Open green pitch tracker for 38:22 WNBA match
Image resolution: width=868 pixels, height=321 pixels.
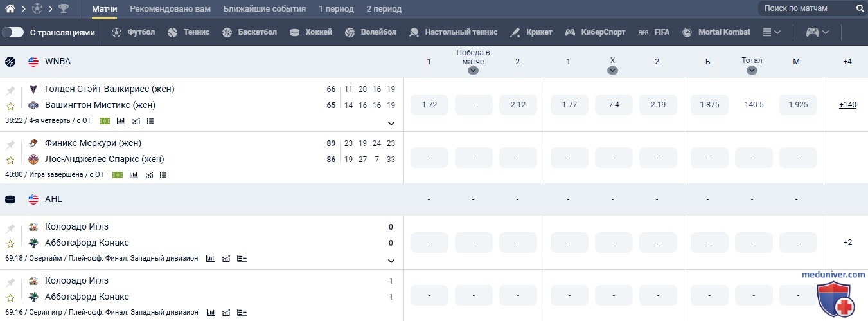(x=105, y=120)
